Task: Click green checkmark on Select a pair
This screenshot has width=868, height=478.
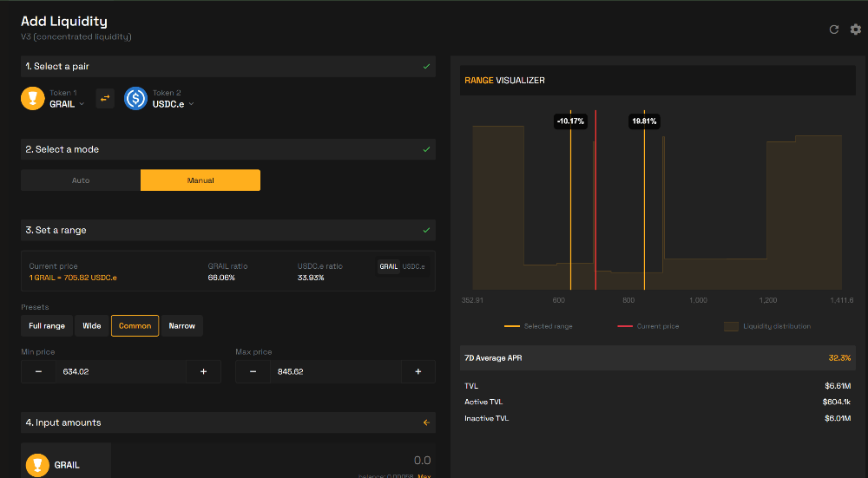Action: pos(426,67)
